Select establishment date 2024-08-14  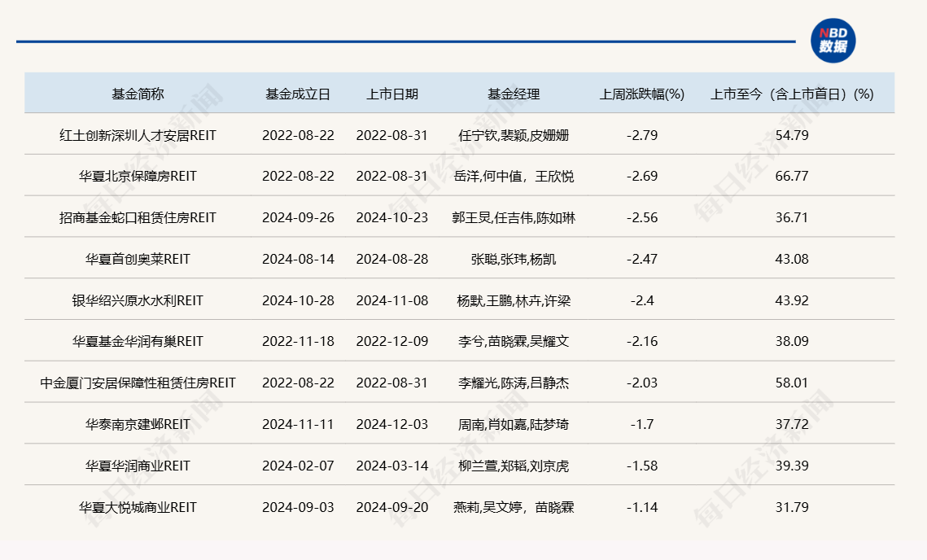click(x=298, y=259)
